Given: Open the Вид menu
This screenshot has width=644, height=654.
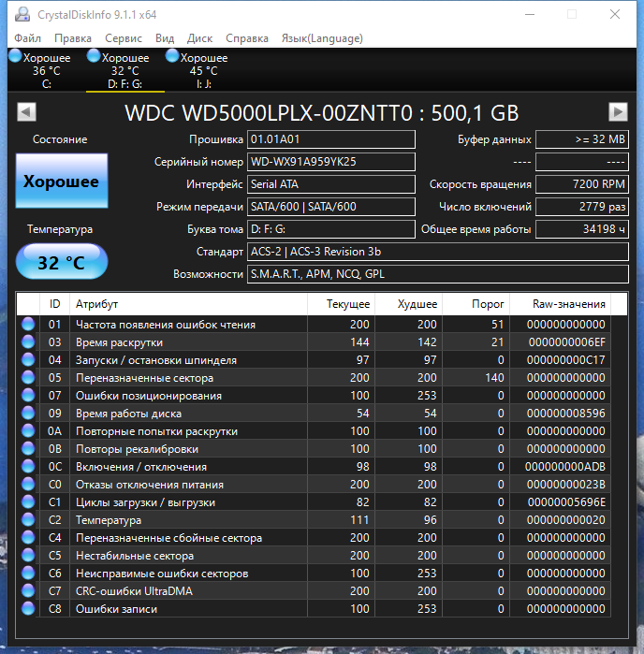Looking at the screenshot, I should pyautogui.click(x=165, y=38).
